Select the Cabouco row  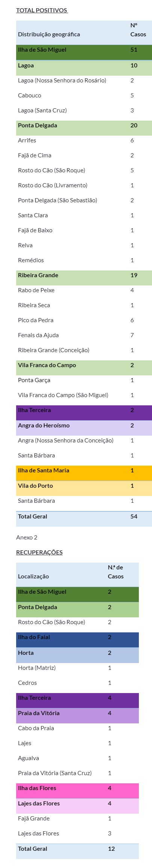click(84, 96)
